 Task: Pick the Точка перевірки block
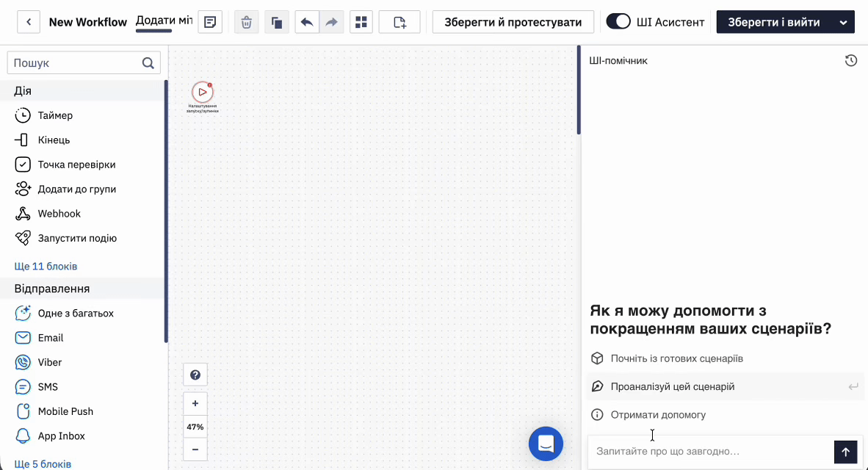[x=83, y=164]
